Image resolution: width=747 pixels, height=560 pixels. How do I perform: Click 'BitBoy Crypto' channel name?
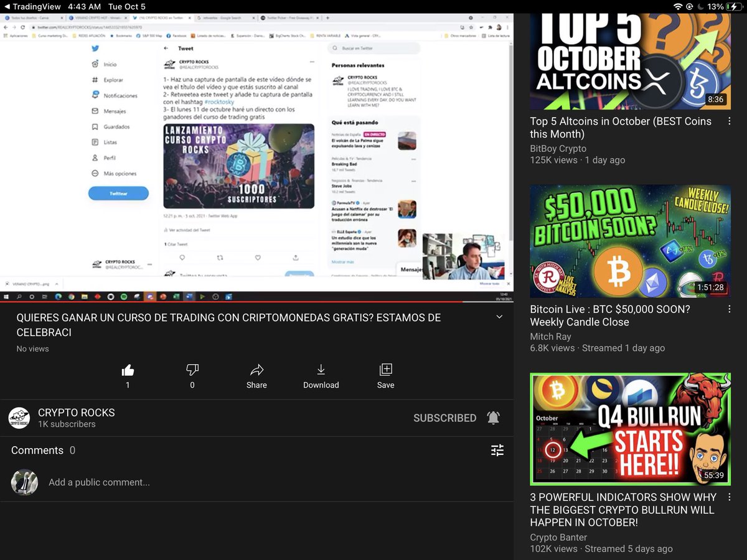(558, 148)
